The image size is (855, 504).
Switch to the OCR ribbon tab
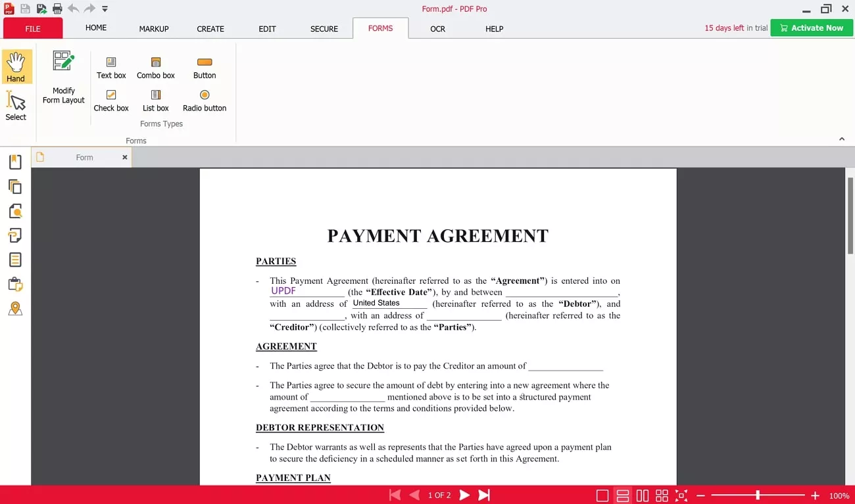(x=437, y=29)
